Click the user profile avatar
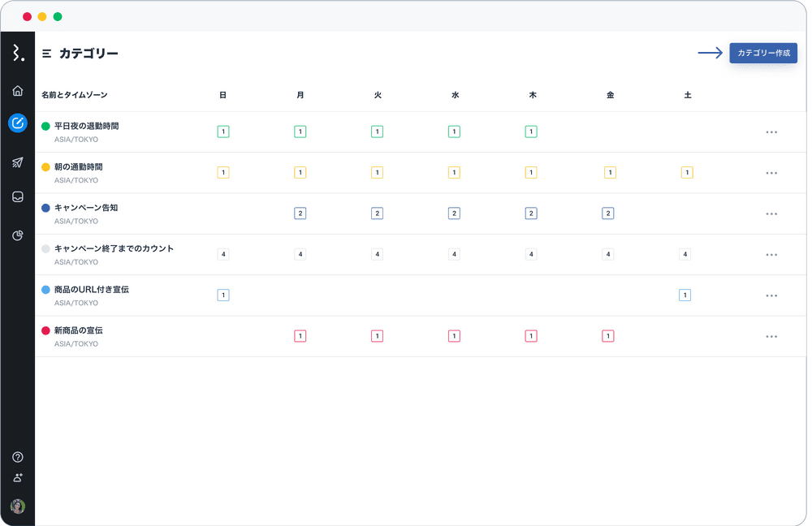The width and height of the screenshot is (812, 526). click(x=18, y=506)
